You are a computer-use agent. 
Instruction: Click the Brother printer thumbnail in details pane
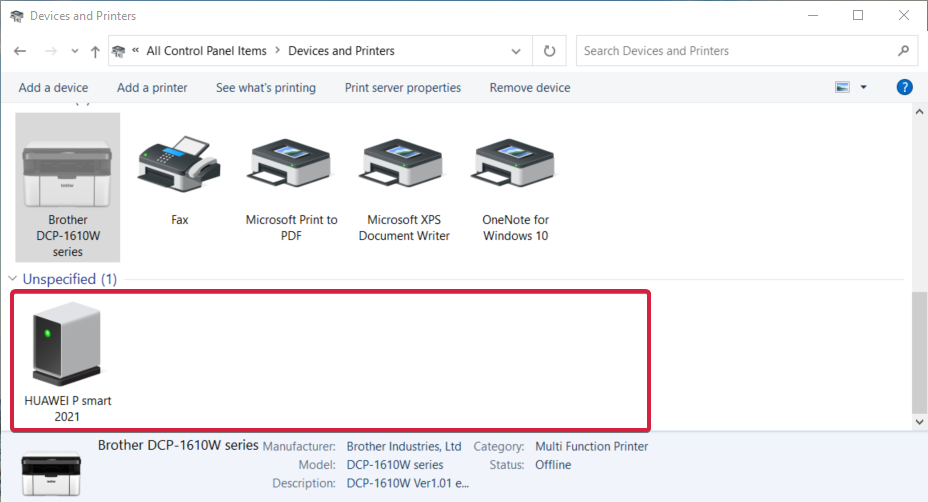(x=51, y=474)
